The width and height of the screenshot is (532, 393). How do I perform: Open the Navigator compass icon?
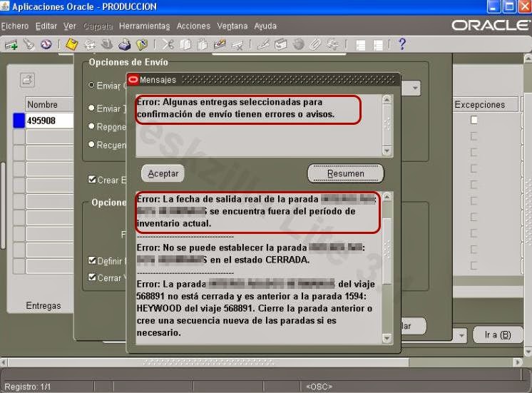point(46,44)
